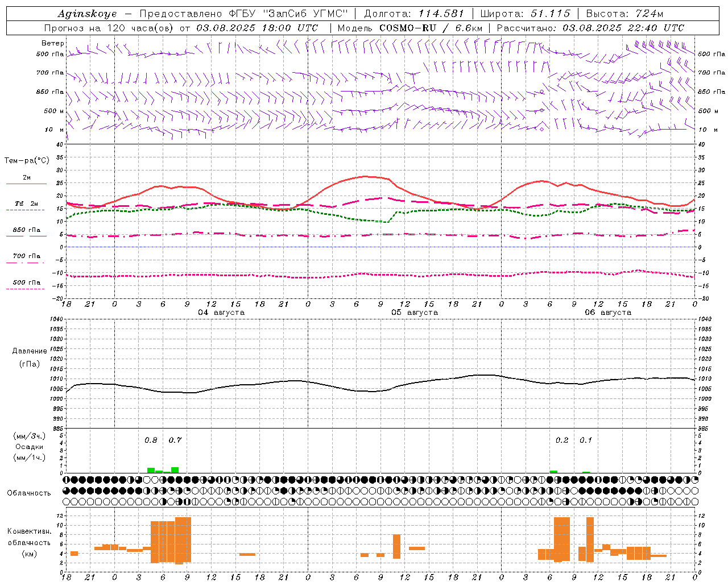Click the (гПа) unit under Давление
This screenshot has width=728, height=582.
(x=30, y=364)
